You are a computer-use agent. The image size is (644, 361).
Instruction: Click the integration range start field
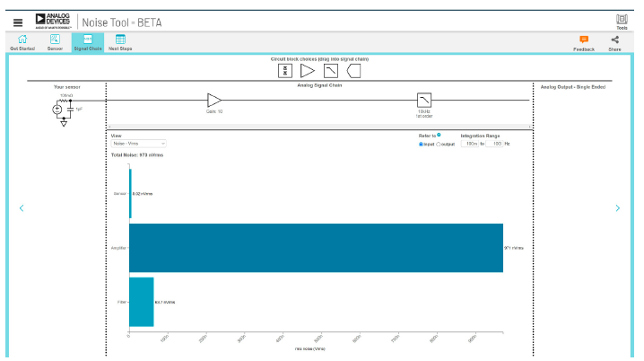coord(471,144)
